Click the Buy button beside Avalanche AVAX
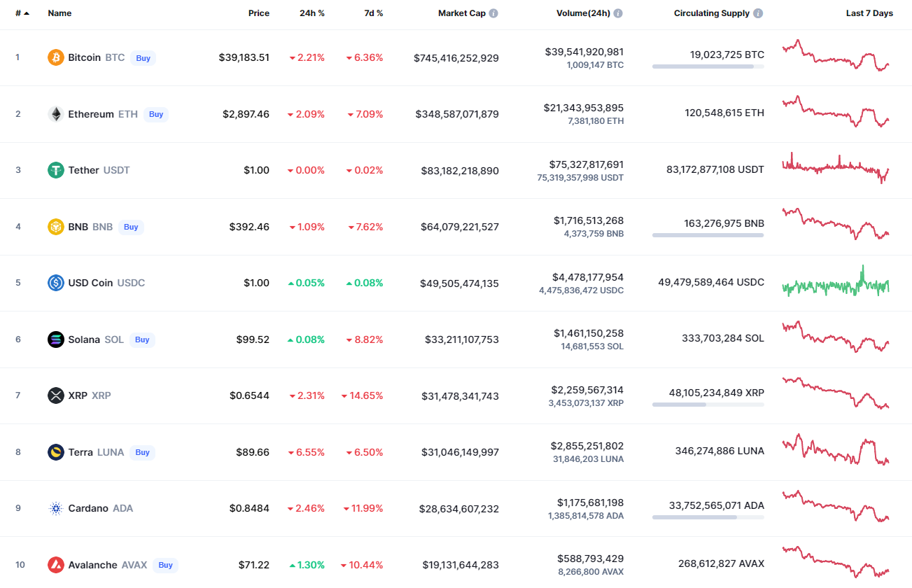This screenshot has width=912, height=588. (165, 565)
